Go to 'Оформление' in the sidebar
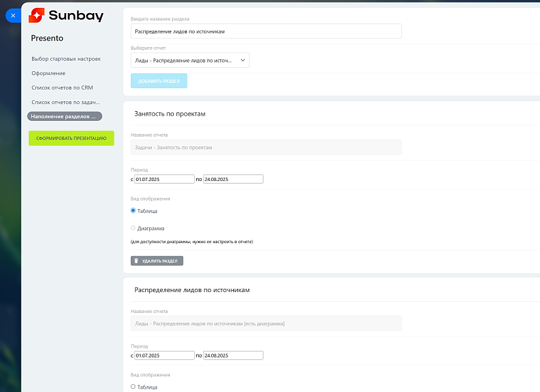 (x=48, y=73)
